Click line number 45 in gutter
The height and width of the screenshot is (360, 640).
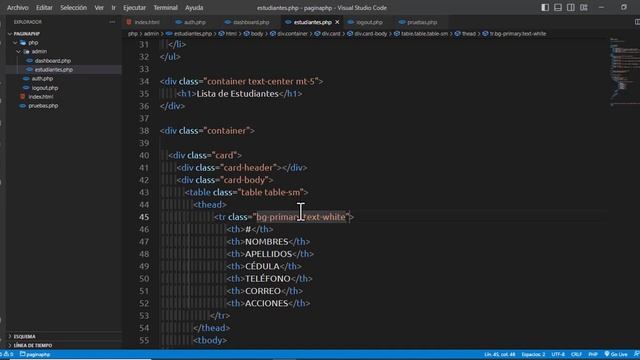144,217
